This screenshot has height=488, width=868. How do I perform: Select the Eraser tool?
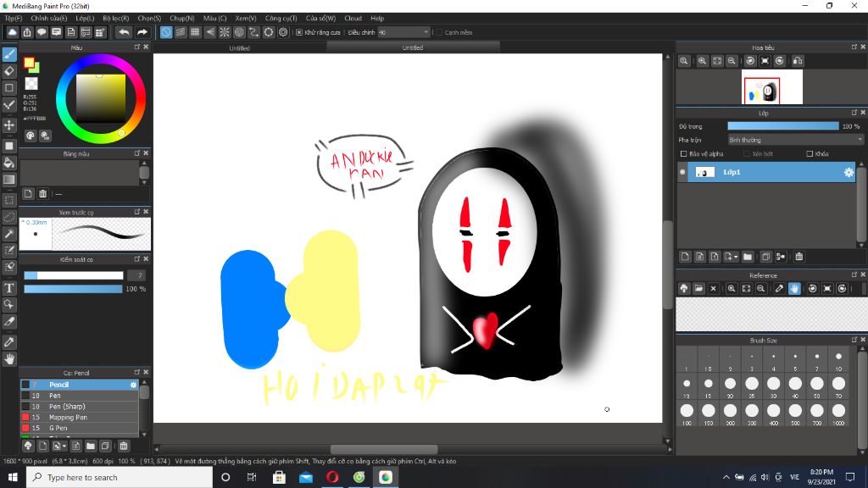tap(9, 71)
